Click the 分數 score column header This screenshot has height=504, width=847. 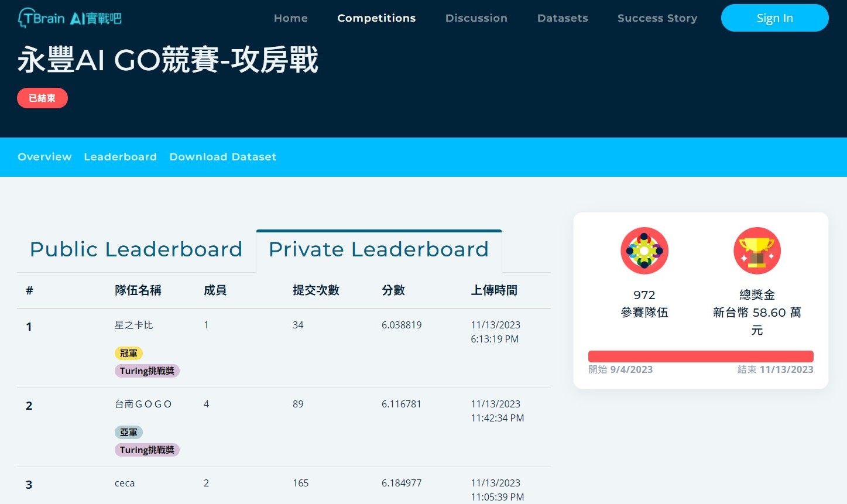393,290
